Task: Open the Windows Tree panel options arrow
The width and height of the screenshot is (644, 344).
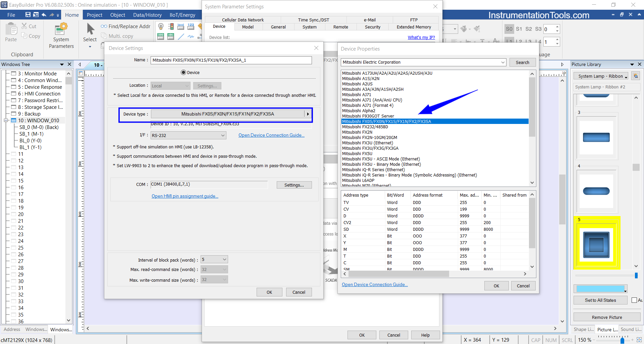Action: point(62,64)
